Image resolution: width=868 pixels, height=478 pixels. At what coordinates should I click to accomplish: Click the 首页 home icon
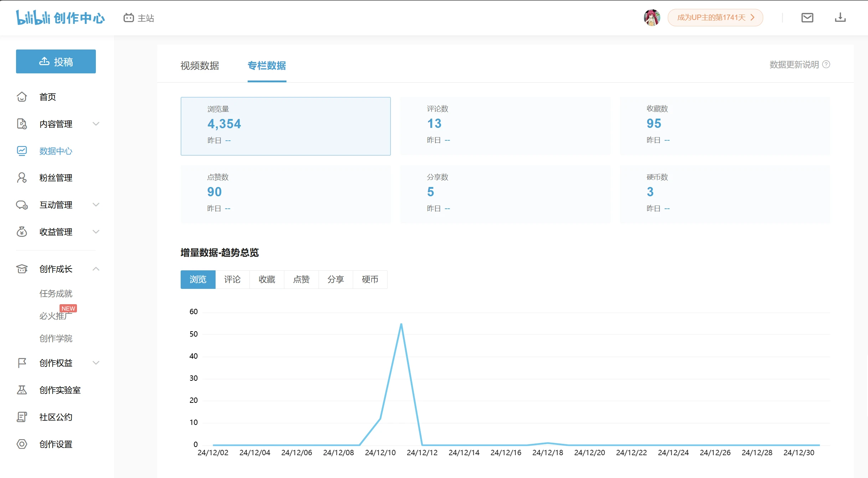tap(22, 97)
